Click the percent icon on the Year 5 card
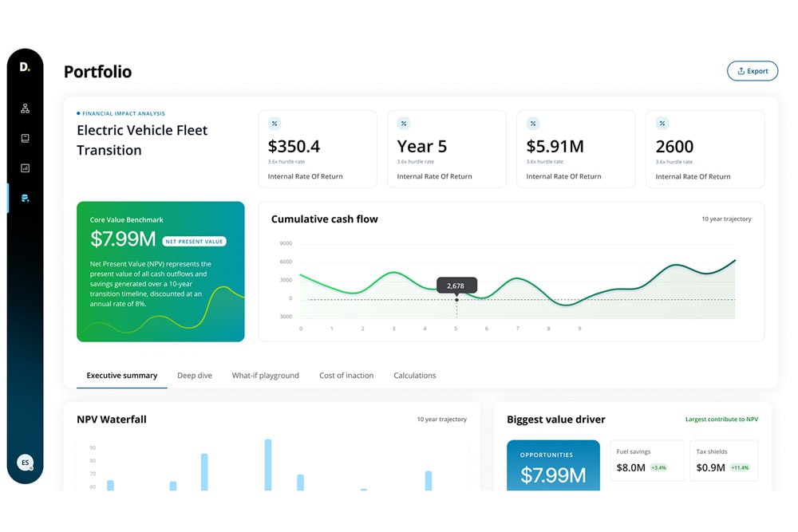 coord(404,124)
